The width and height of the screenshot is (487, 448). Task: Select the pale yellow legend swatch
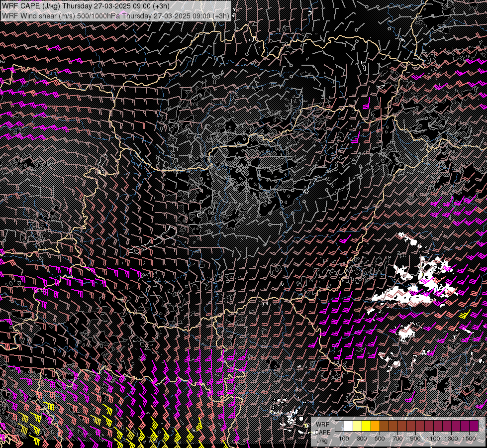click(358, 426)
